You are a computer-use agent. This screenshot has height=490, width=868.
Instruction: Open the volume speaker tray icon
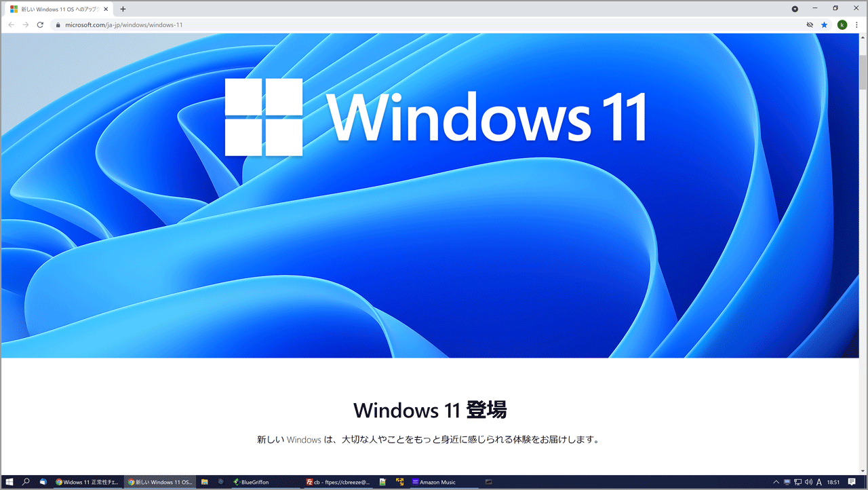pos(808,482)
